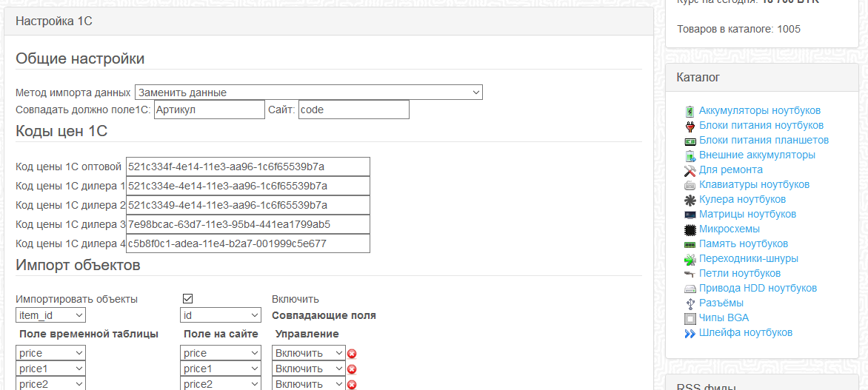Open Включить dropdown in price row
Image resolution: width=868 pixels, height=390 pixels.
(309, 353)
